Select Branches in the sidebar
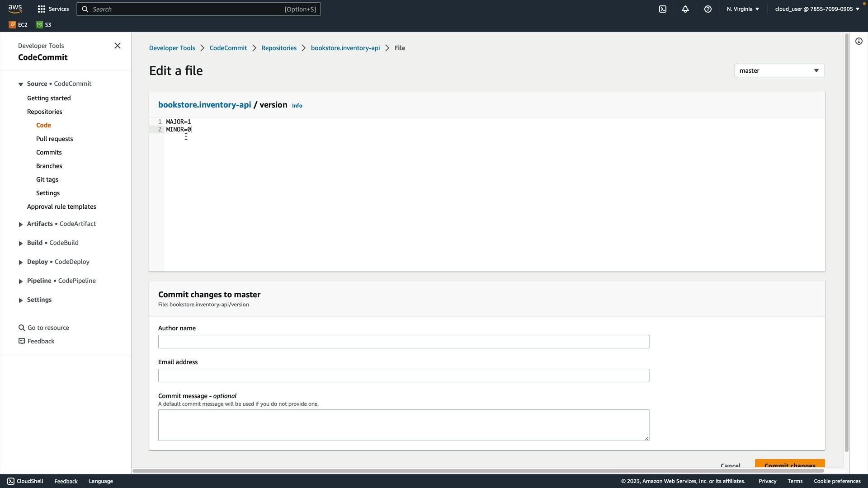Screen dimensions: 868x488 coord(49,166)
